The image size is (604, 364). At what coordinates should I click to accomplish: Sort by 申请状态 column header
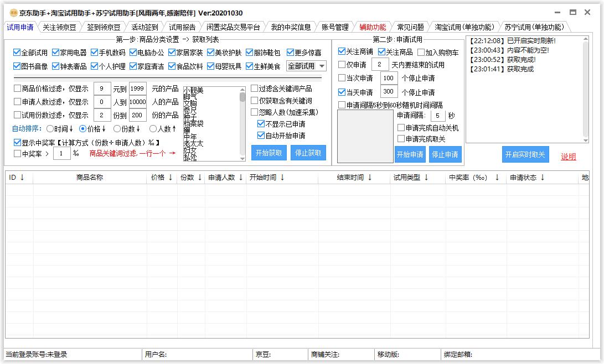(541, 178)
